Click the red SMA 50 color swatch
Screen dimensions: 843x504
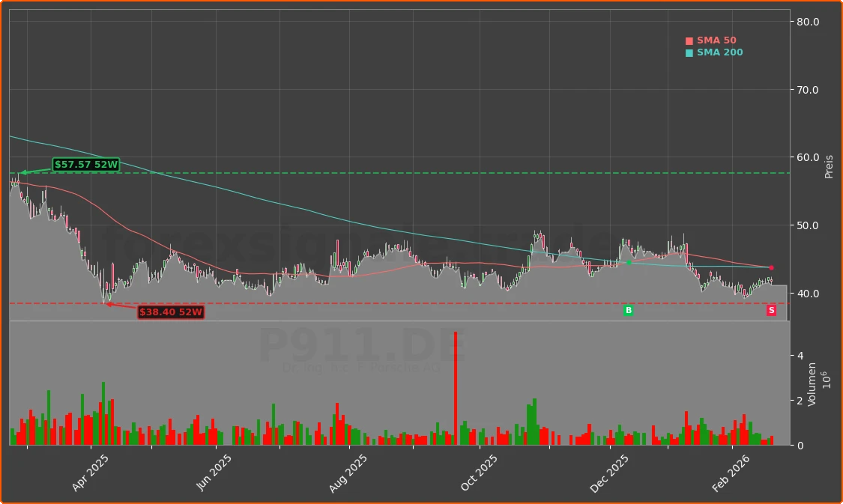coord(688,40)
